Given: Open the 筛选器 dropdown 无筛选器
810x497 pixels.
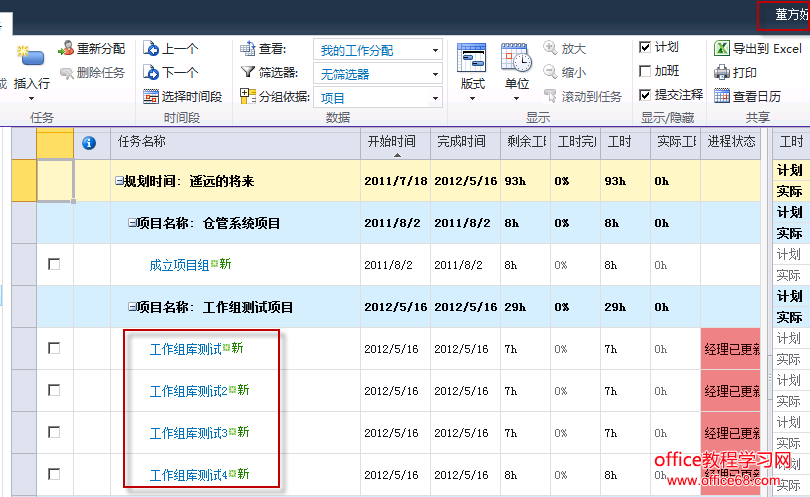Looking at the screenshot, I should pos(377,74).
